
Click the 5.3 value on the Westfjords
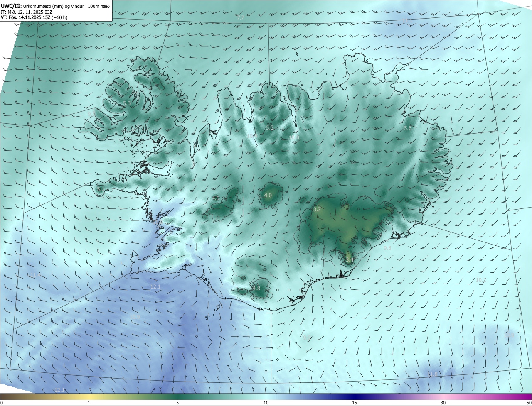click(127, 103)
